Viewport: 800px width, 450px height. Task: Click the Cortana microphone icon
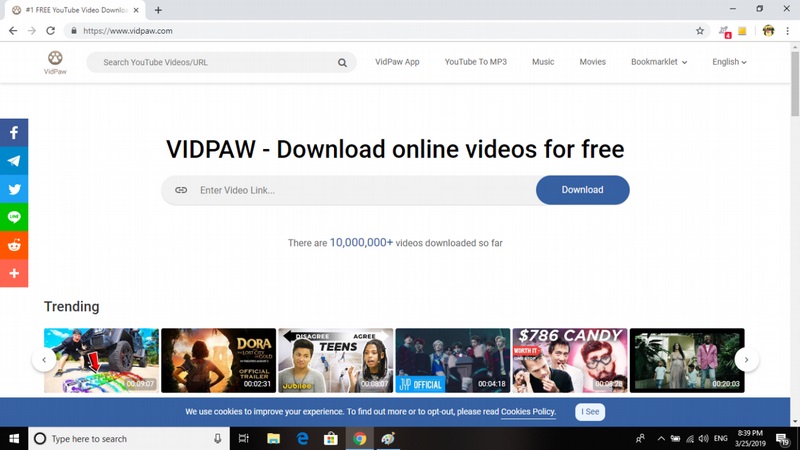pyautogui.click(x=217, y=438)
